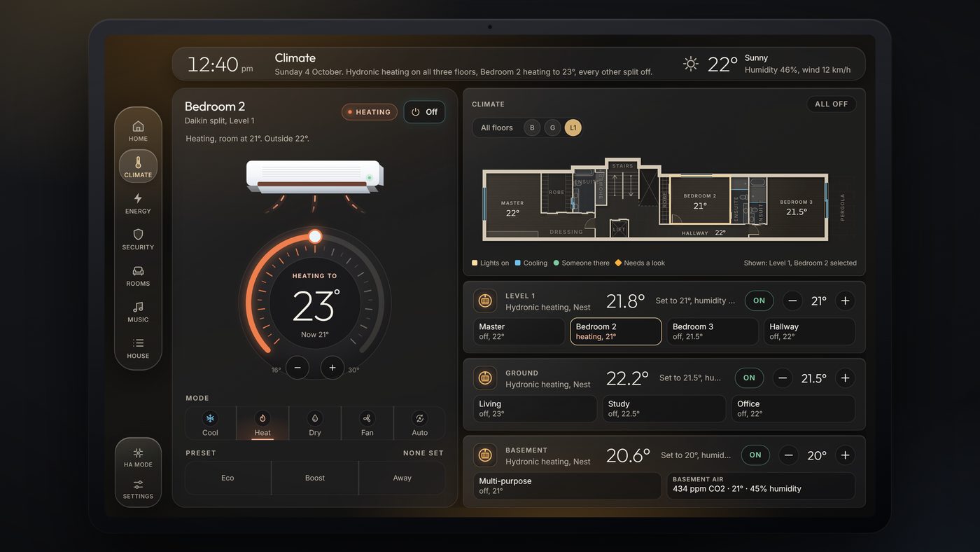Open the Energy section
This screenshot has width=980, height=552.
click(138, 203)
